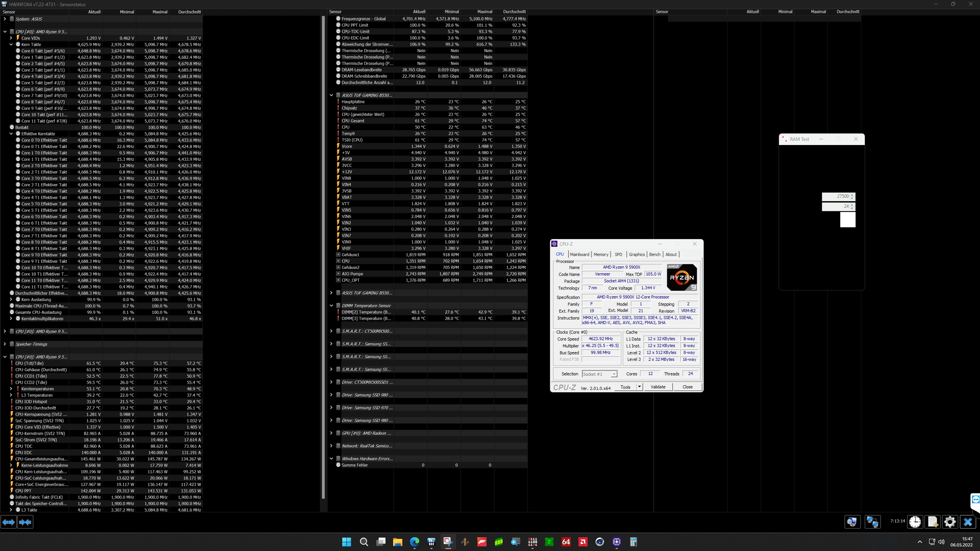Open Calculator taskbar icon
This screenshot has height=551, width=980.
[634, 542]
